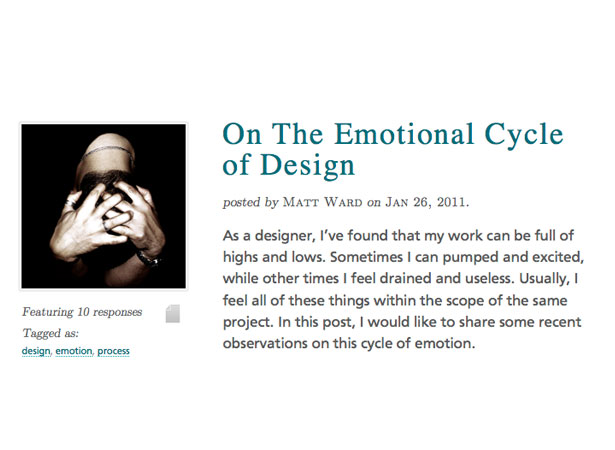This screenshot has width=615, height=450.
Task: Open the 'On The Emotional Cycle' title link
Action: (x=393, y=134)
